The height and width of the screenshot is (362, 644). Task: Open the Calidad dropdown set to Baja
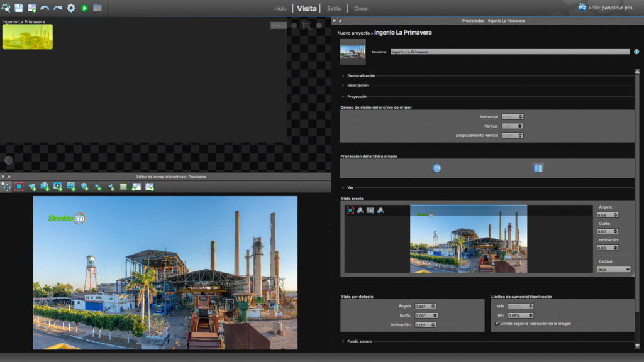613,269
